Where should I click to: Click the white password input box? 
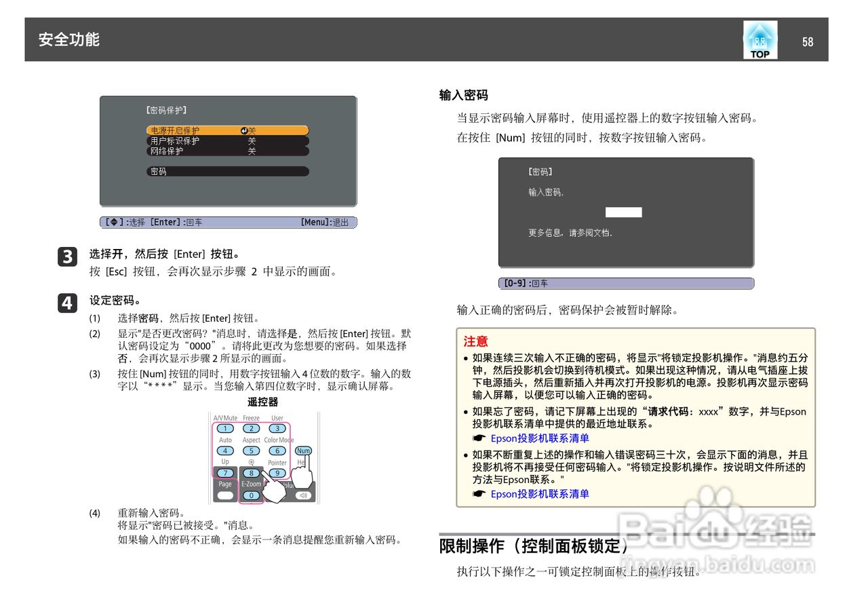[624, 212]
